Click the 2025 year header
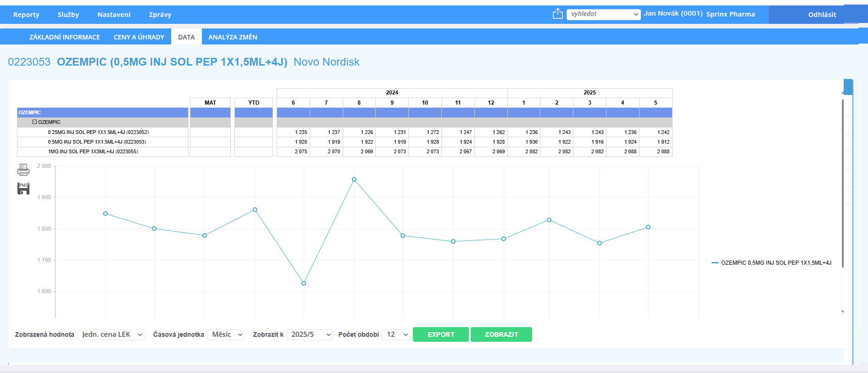Screen dimensions: 868x373 click(x=590, y=93)
